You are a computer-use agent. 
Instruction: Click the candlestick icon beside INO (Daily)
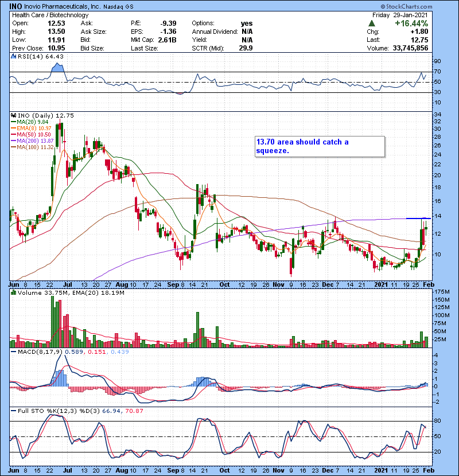coord(14,115)
